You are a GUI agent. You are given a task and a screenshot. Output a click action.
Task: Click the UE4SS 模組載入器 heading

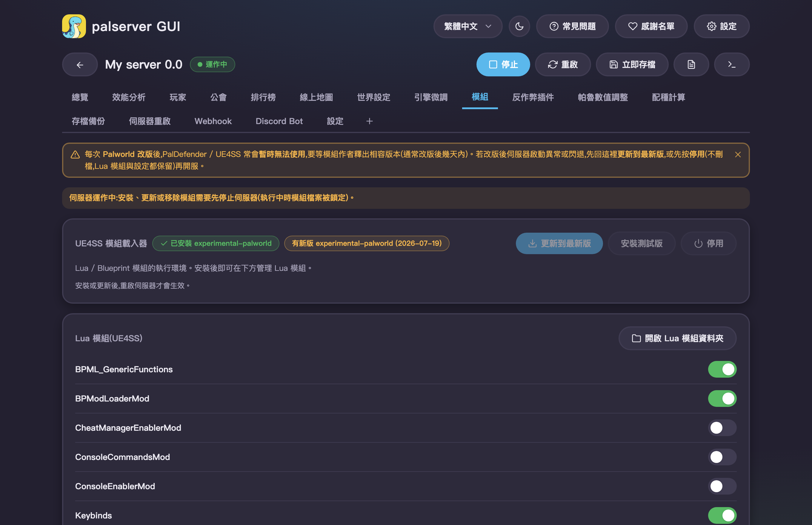[111, 243]
